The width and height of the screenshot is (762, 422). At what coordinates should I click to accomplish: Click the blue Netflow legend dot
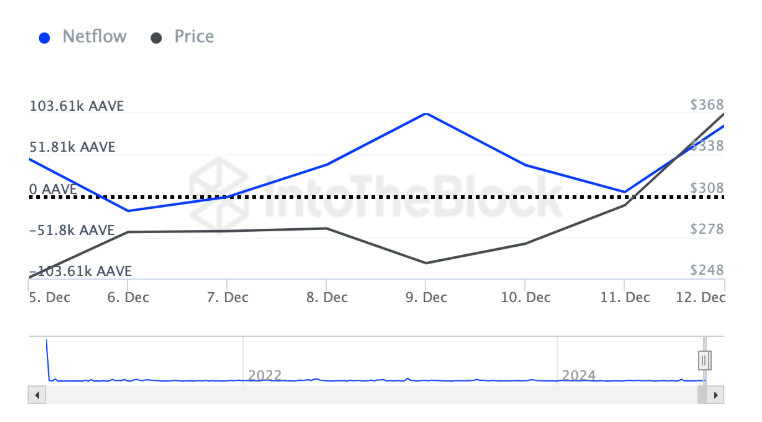[43, 38]
